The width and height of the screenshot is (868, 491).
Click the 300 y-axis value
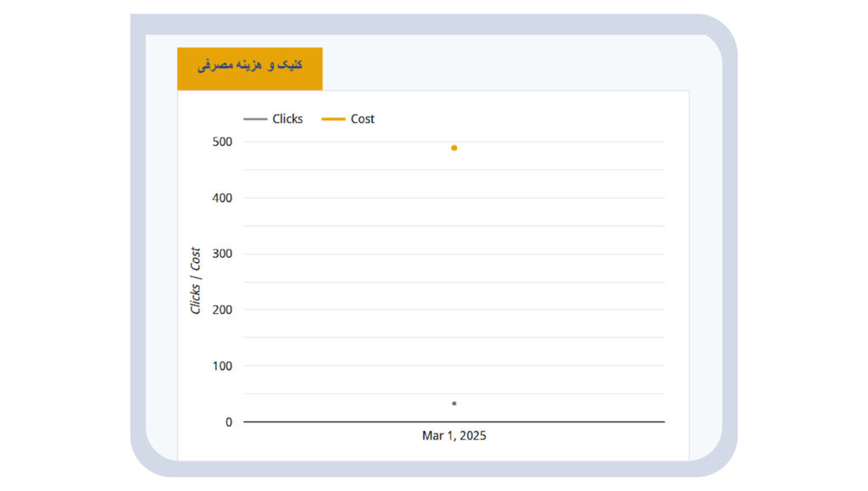pyautogui.click(x=222, y=254)
